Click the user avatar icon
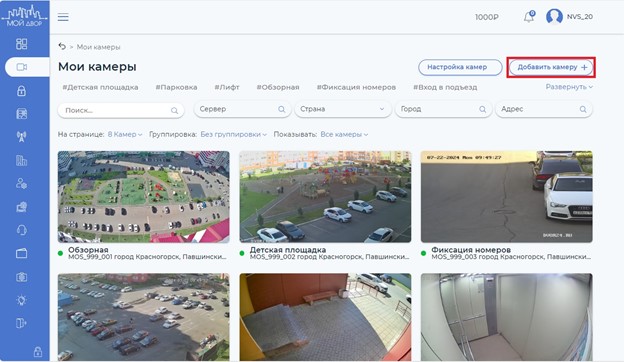Screen dimensions: 624x362 pyautogui.click(x=554, y=17)
